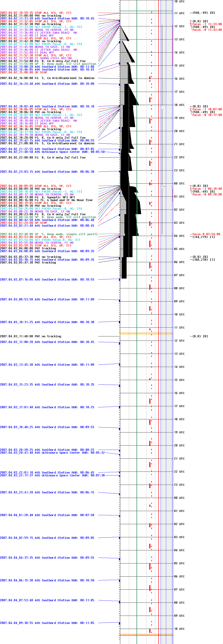Screen dimensions: 223x644
Task: Click the 2007.04.03_18:40:25 AOS Svalbard Station entry
Action: pos(47,427)
